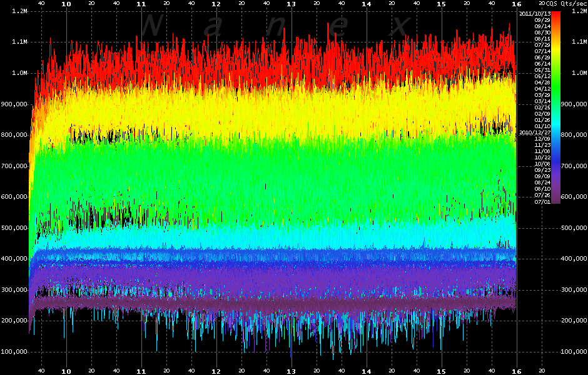Image resolution: width=588 pixels, height=375 pixels.
Task: Select hour 13 on the bottom time axis
Action: tap(291, 371)
